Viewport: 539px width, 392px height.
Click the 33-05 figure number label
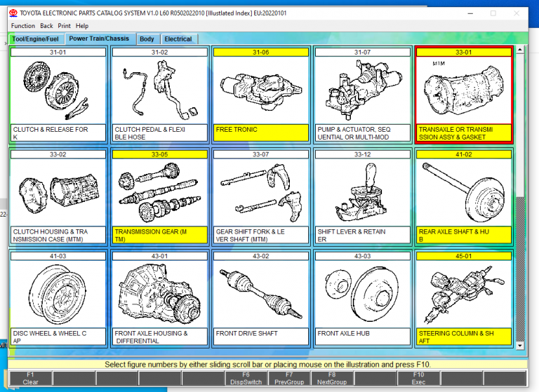coord(159,154)
